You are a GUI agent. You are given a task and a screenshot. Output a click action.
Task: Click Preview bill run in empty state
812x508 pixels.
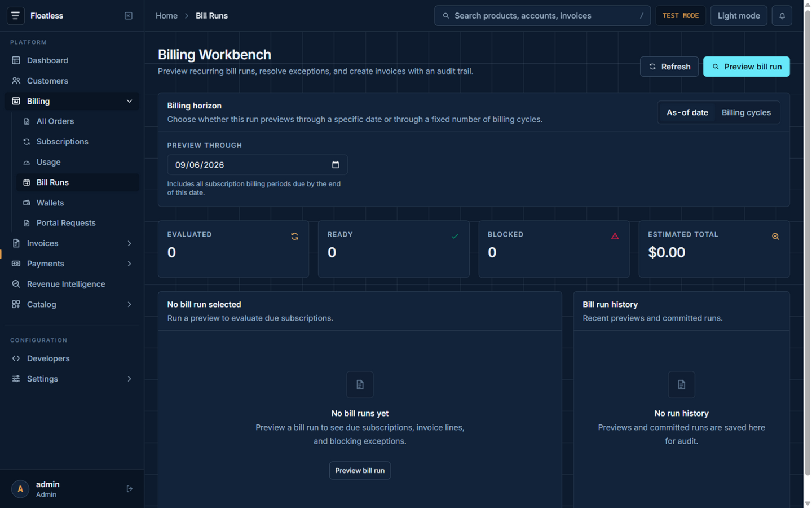(x=360, y=471)
